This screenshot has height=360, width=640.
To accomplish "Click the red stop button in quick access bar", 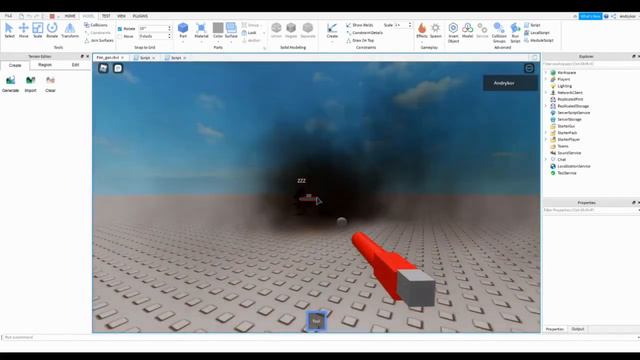I will (52, 16).
